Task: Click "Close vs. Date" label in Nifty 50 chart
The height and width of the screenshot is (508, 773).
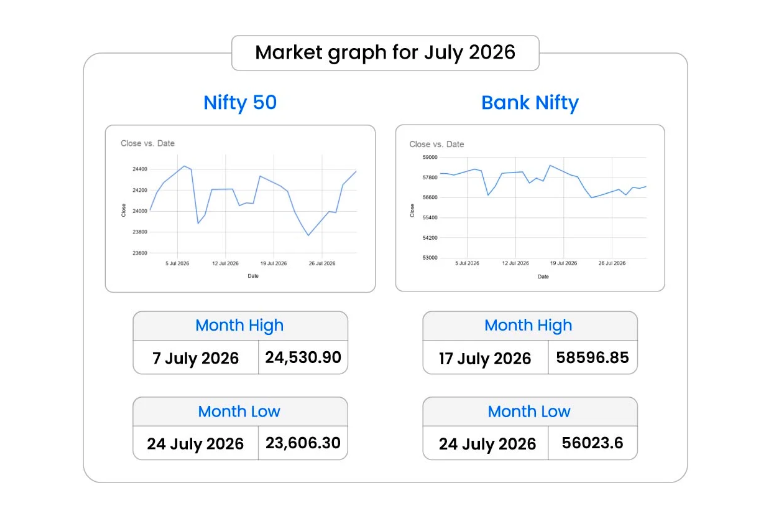Action: 147,144
